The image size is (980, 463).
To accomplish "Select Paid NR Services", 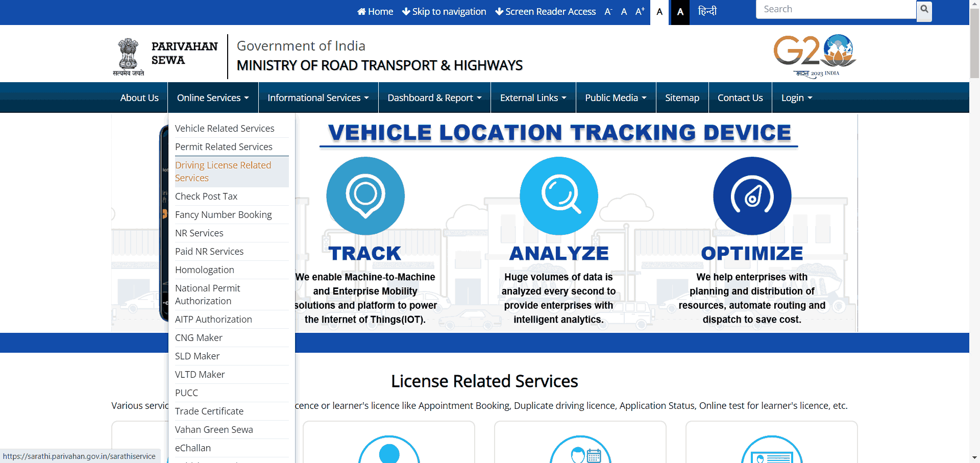I will (x=232, y=252).
